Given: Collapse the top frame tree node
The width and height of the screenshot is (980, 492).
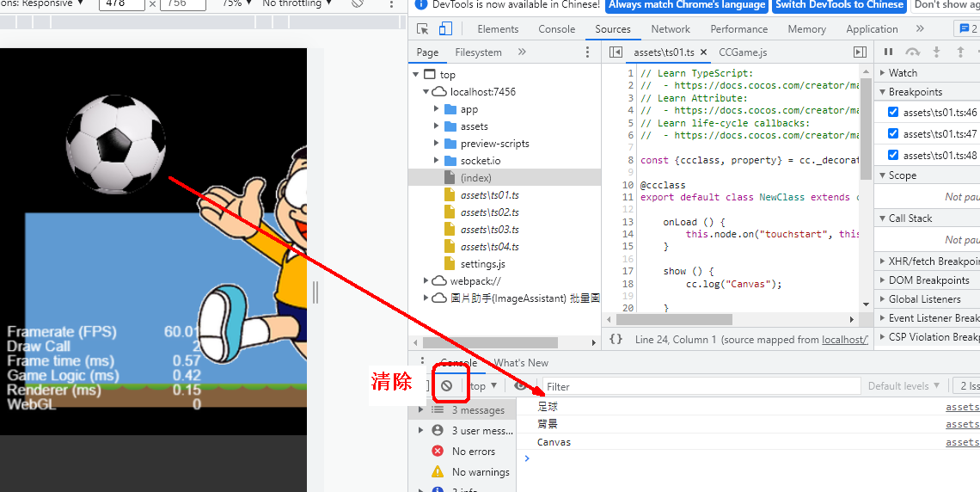Looking at the screenshot, I should tap(416, 74).
